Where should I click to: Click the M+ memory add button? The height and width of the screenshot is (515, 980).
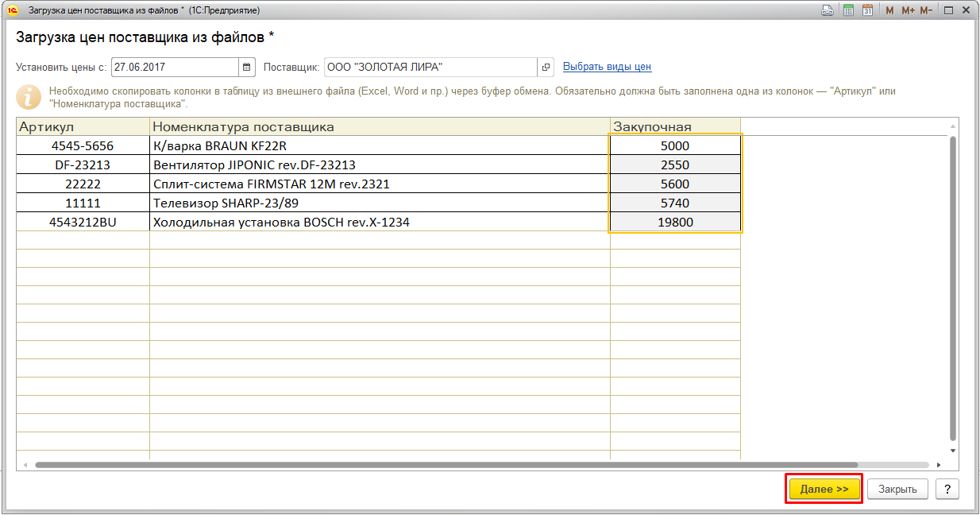click(x=908, y=10)
